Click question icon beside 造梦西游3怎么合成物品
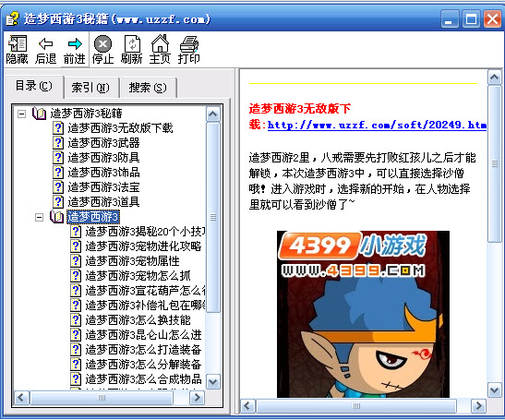Image resolution: width=505 pixels, height=420 pixels. [x=76, y=379]
